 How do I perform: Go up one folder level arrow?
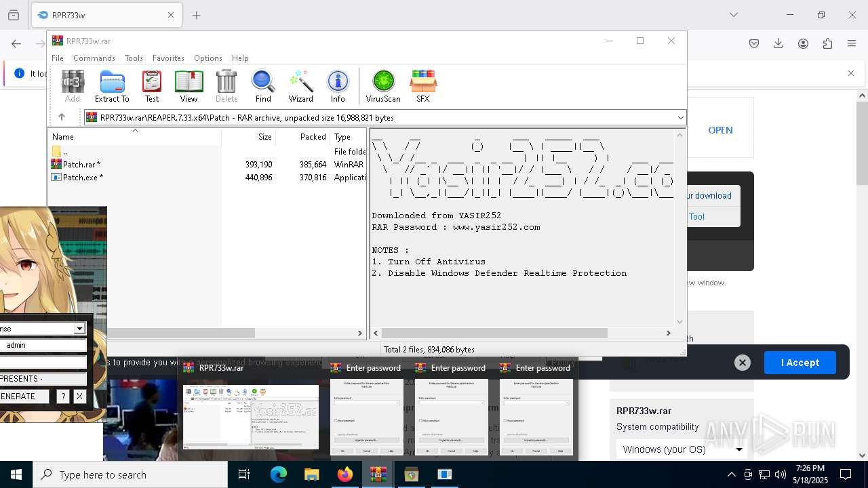click(61, 117)
